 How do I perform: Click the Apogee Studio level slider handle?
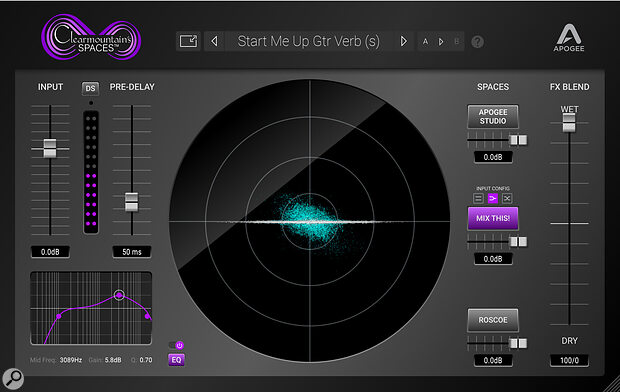point(518,140)
